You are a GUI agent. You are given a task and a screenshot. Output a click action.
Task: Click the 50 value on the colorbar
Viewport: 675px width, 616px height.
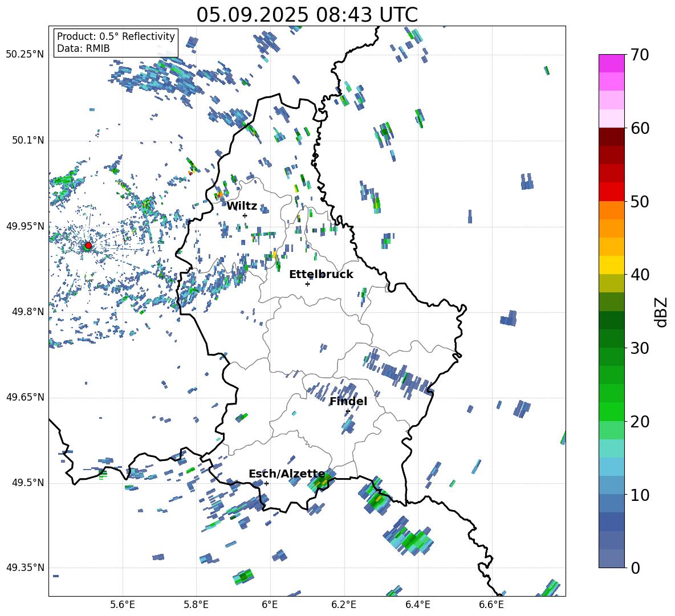[x=639, y=202]
